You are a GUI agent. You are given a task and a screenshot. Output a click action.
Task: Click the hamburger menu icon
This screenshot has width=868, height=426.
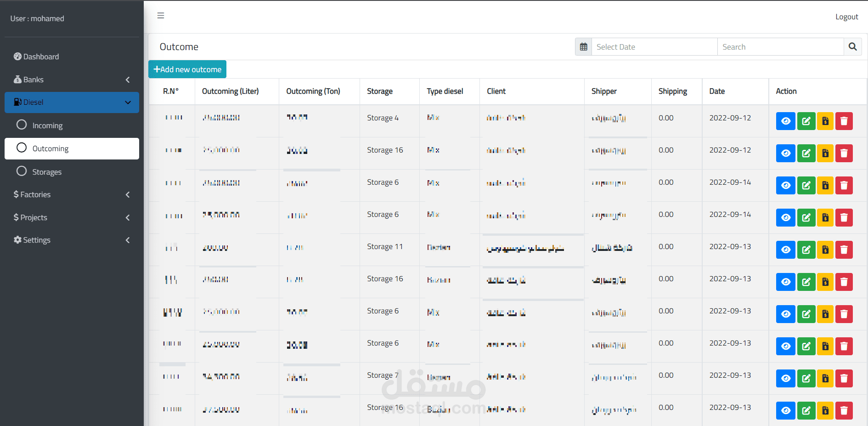[x=161, y=16]
